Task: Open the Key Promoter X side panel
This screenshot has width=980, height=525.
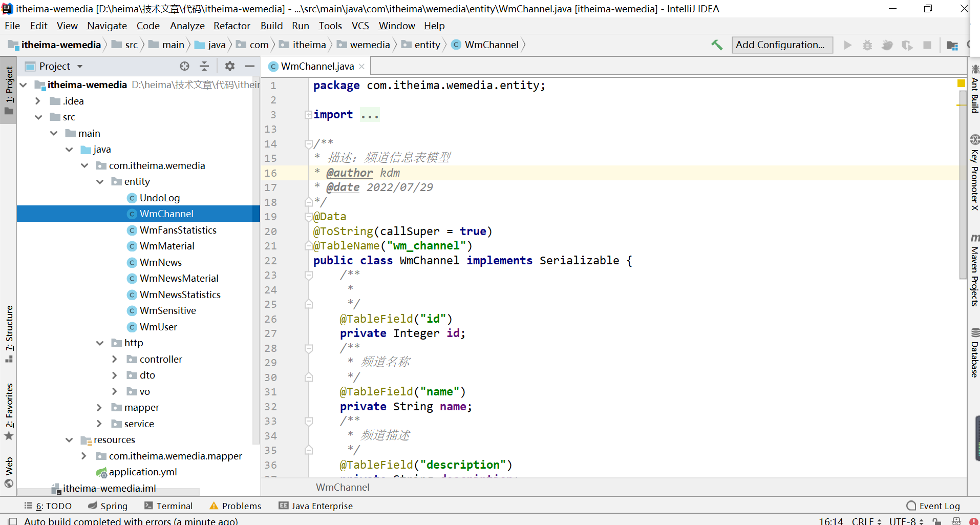Action: (974, 173)
